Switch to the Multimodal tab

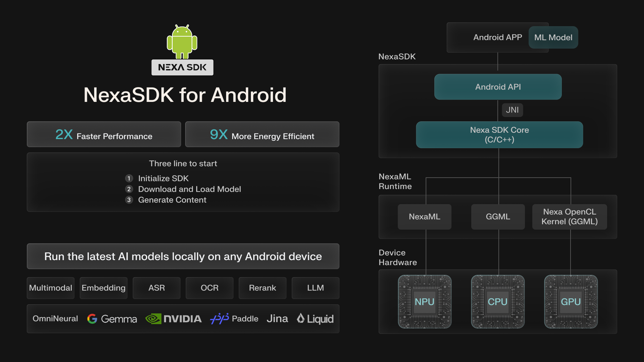(50, 288)
